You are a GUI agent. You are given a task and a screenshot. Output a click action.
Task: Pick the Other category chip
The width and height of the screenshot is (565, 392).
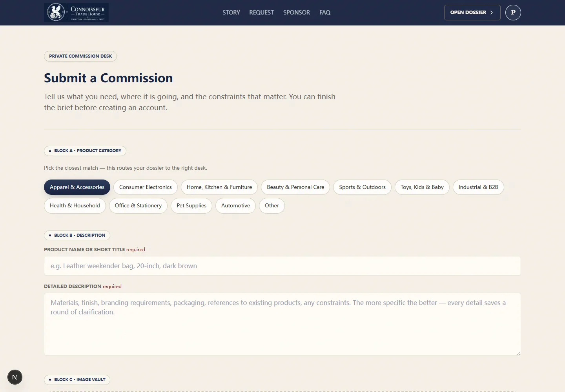(272, 205)
